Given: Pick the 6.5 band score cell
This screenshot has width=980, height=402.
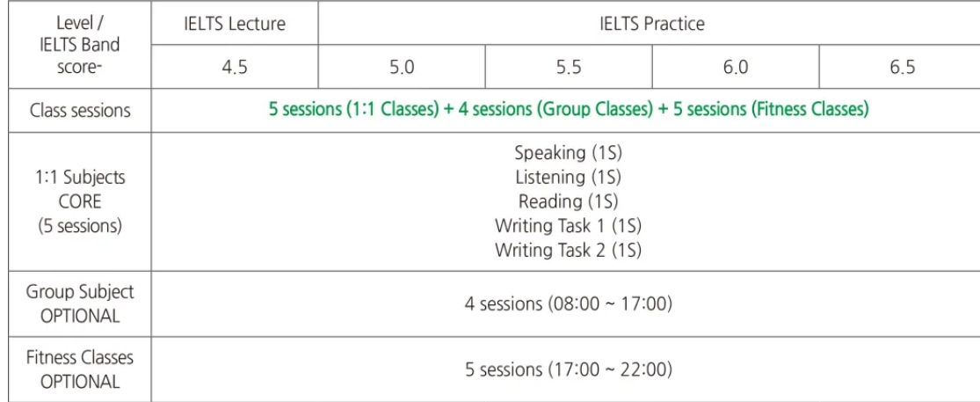Looking at the screenshot, I should 902,68.
